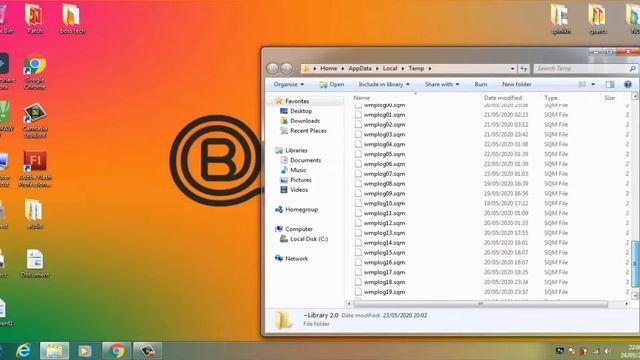
Task: Select the Patch folder on the desktop
Action: (x=34, y=18)
